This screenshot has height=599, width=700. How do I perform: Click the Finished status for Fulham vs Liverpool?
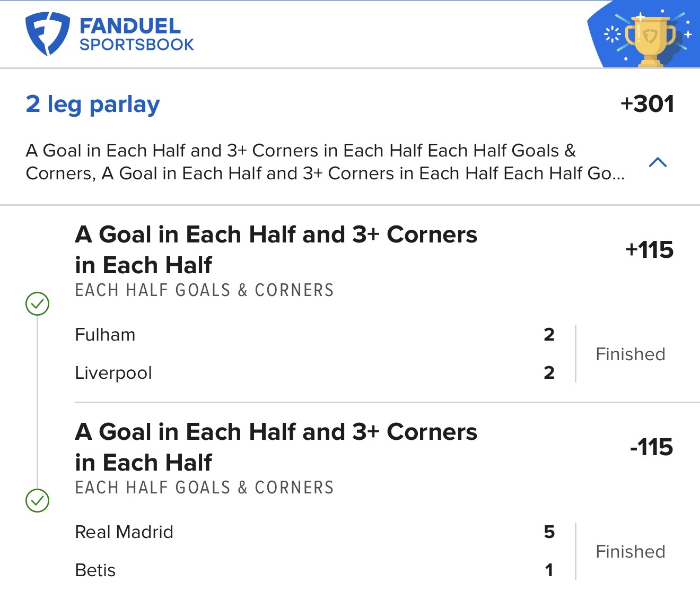(630, 354)
